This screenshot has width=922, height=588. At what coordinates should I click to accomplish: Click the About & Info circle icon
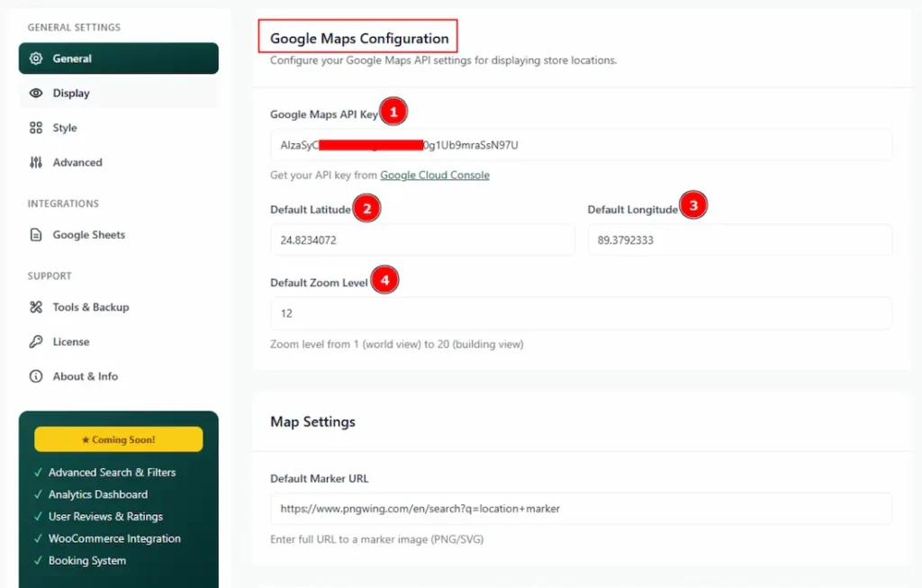click(x=36, y=376)
